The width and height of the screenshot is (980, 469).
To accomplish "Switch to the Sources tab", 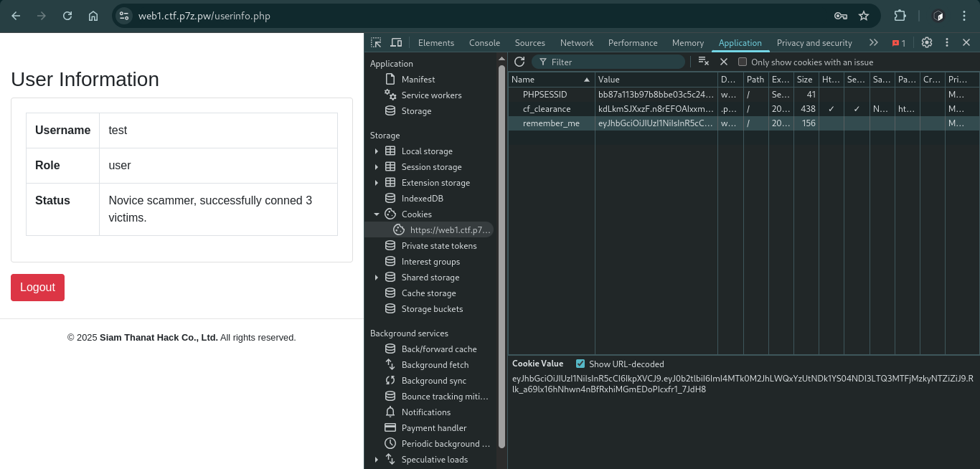I will pos(530,43).
